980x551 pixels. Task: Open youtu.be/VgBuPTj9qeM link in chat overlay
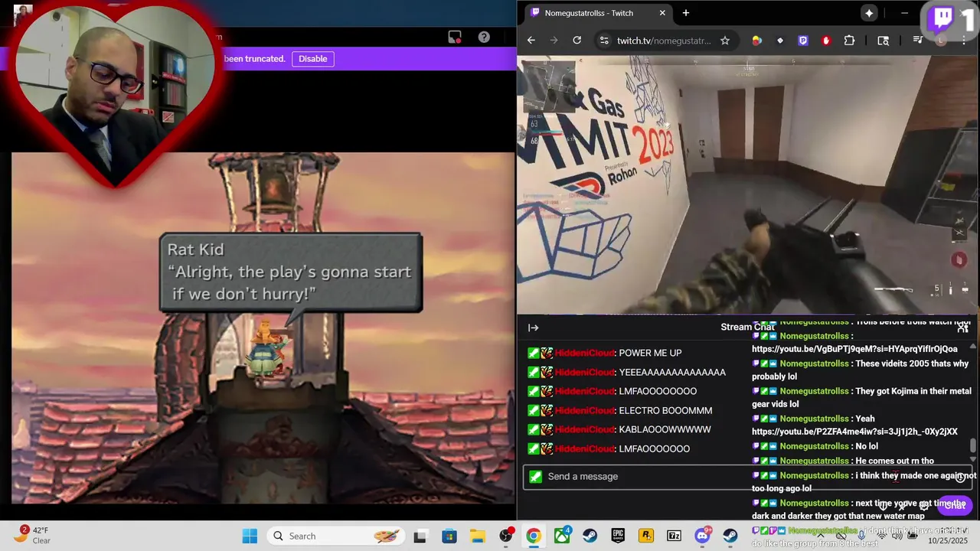854,349
